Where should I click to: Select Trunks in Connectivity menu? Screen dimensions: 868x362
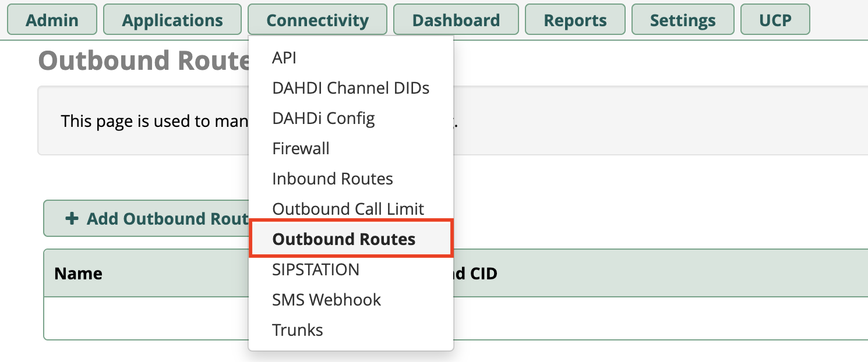(x=297, y=330)
